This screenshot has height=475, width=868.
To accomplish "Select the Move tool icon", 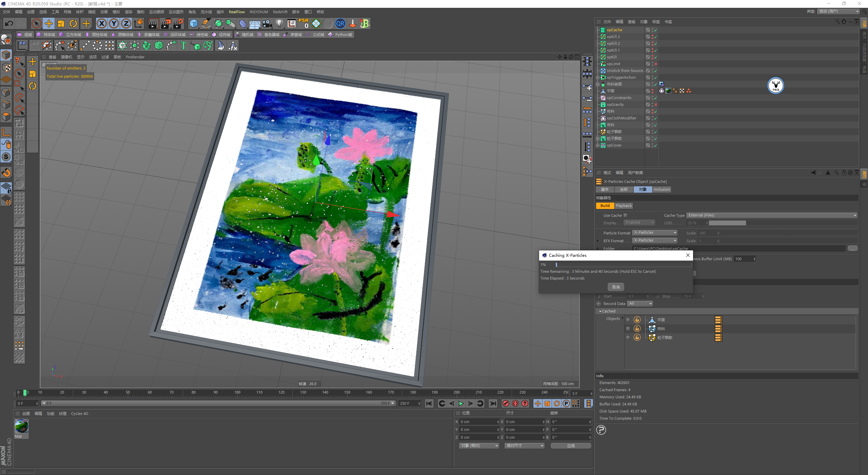I will coord(49,23).
